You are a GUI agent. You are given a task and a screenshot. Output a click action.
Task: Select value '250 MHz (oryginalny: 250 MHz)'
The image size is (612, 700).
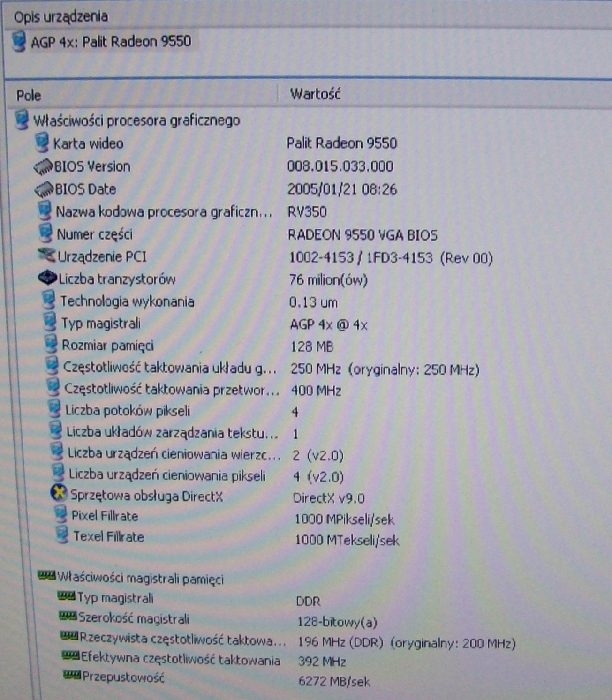point(385,369)
